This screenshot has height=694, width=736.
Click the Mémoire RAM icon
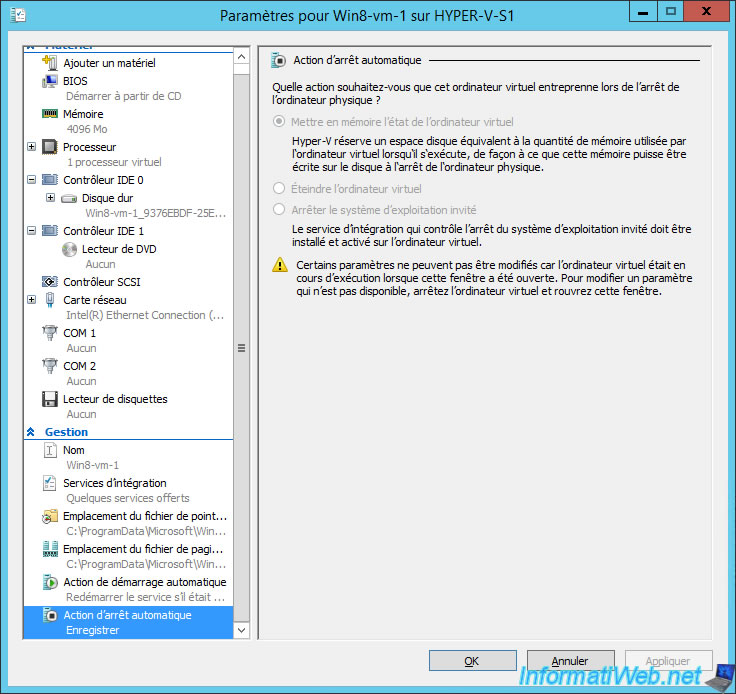tap(50, 114)
